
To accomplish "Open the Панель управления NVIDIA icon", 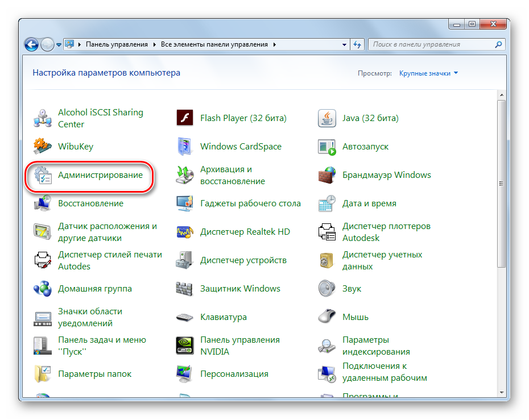I will coord(185,346).
